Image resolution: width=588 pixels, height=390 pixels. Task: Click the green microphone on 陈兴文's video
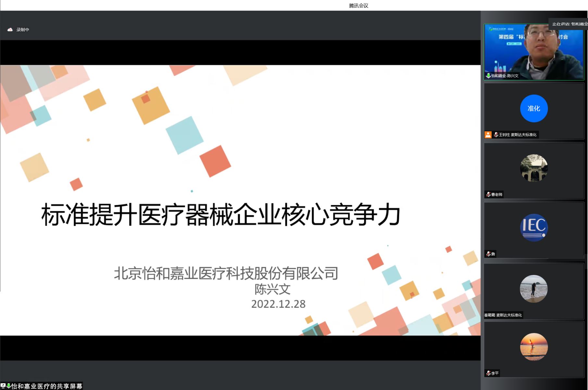488,76
